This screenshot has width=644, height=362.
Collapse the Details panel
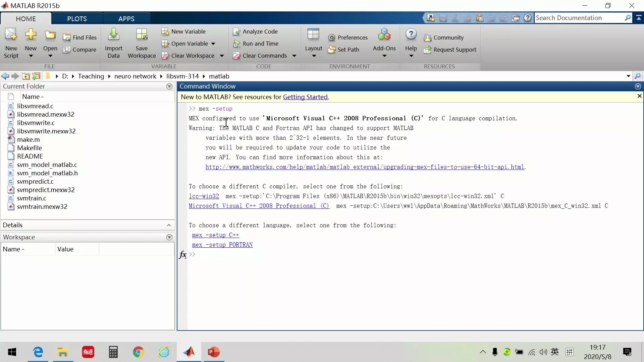pyautogui.click(x=169, y=225)
